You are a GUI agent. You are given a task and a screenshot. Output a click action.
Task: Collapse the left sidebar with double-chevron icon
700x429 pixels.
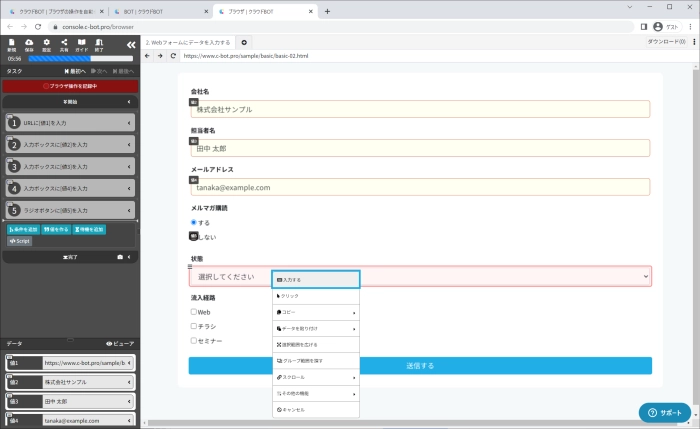(x=130, y=45)
